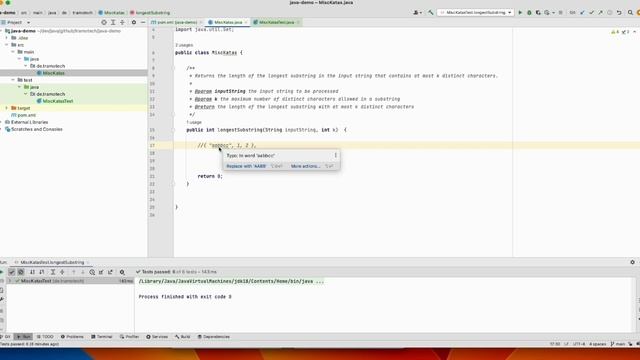Open run configuration dropdown MiscKatasTest.longestSubstring

[x=476, y=13]
